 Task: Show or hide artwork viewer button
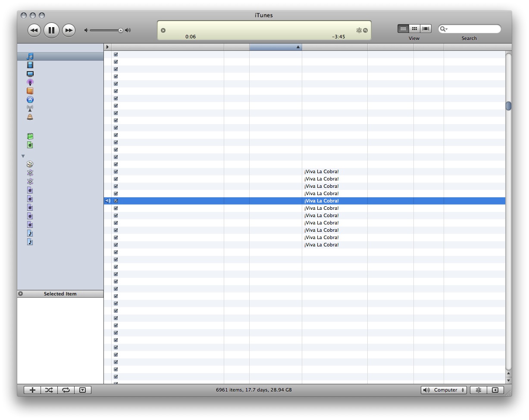[x=83, y=390]
